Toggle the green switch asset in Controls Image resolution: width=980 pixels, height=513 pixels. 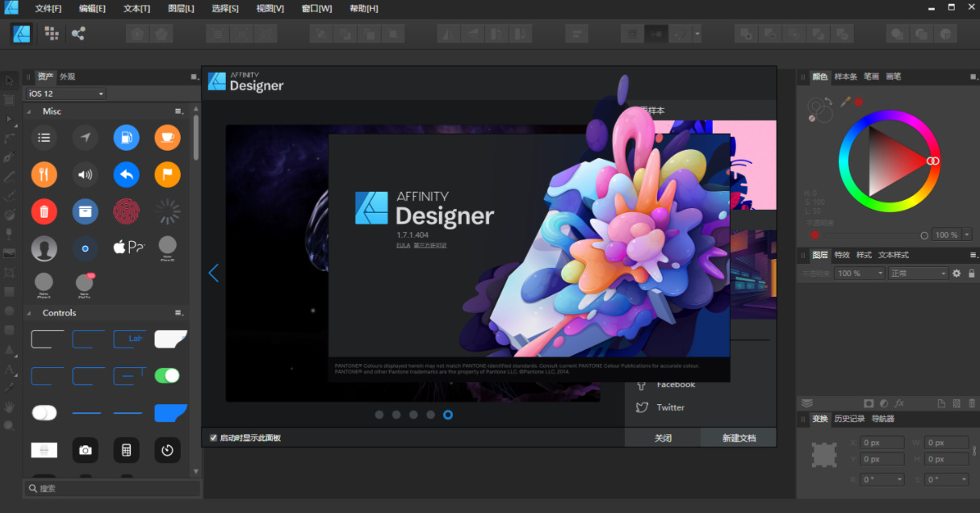click(167, 375)
